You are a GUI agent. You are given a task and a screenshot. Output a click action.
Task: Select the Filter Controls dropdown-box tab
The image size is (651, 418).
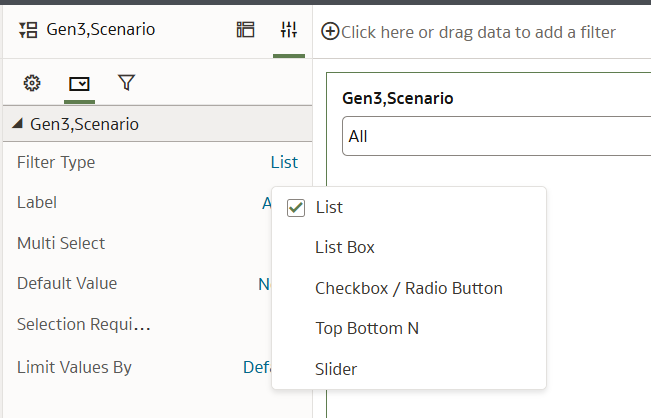[79, 84]
